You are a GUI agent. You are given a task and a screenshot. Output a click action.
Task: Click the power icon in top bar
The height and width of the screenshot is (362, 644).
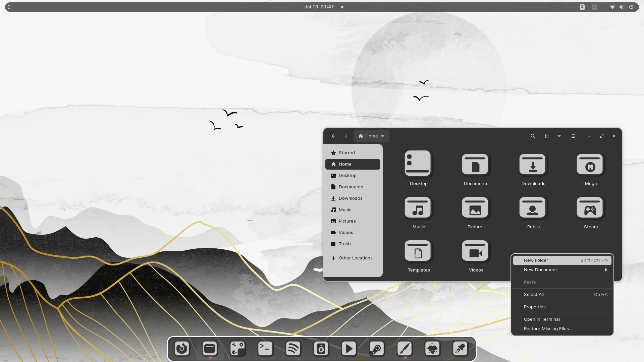point(631,7)
